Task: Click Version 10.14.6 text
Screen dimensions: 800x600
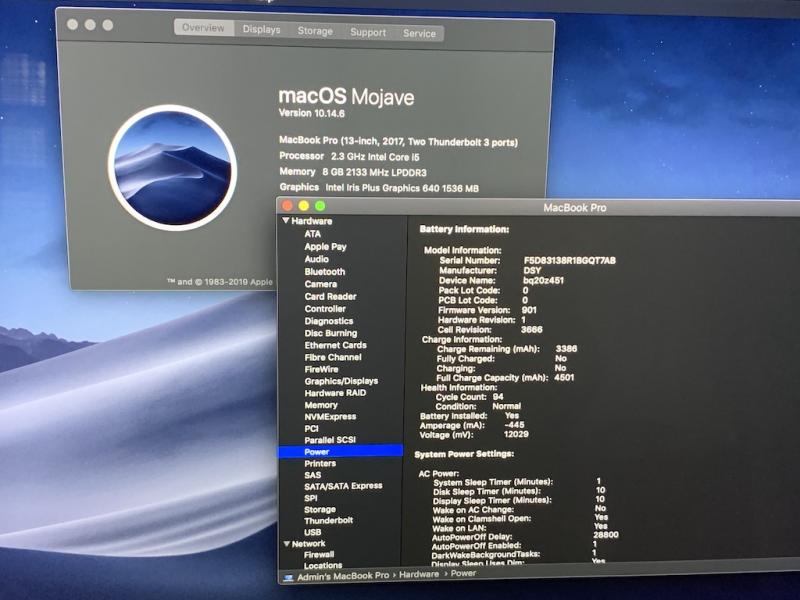Action: pyautogui.click(x=312, y=113)
